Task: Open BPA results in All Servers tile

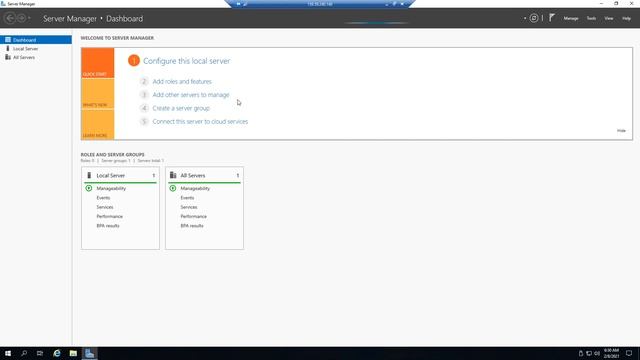Action: coord(192,226)
